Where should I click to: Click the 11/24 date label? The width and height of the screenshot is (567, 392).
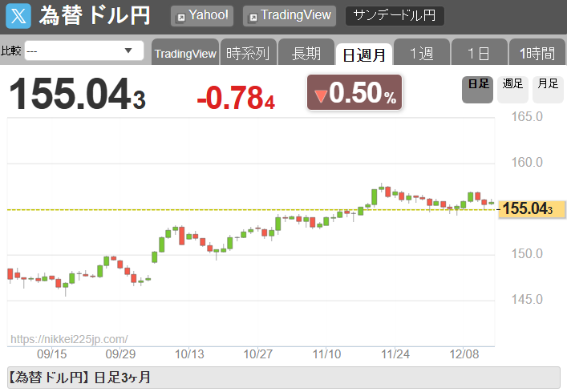(x=395, y=354)
